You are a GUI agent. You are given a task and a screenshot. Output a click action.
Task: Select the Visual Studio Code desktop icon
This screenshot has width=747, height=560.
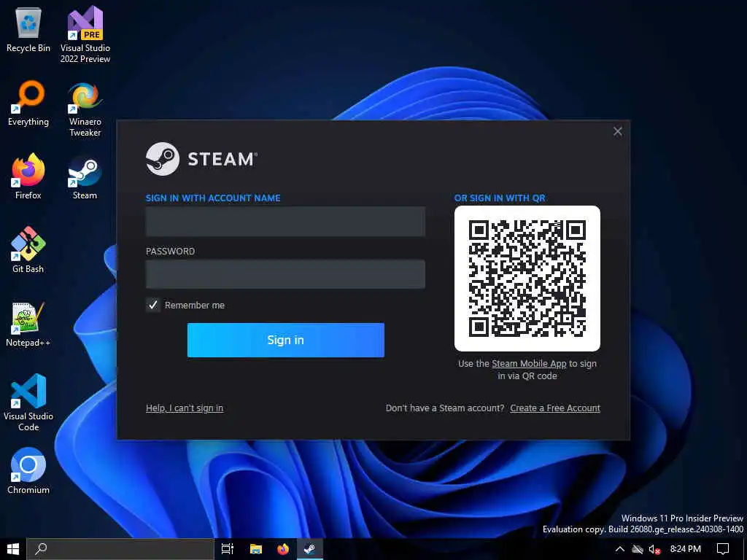(x=28, y=402)
